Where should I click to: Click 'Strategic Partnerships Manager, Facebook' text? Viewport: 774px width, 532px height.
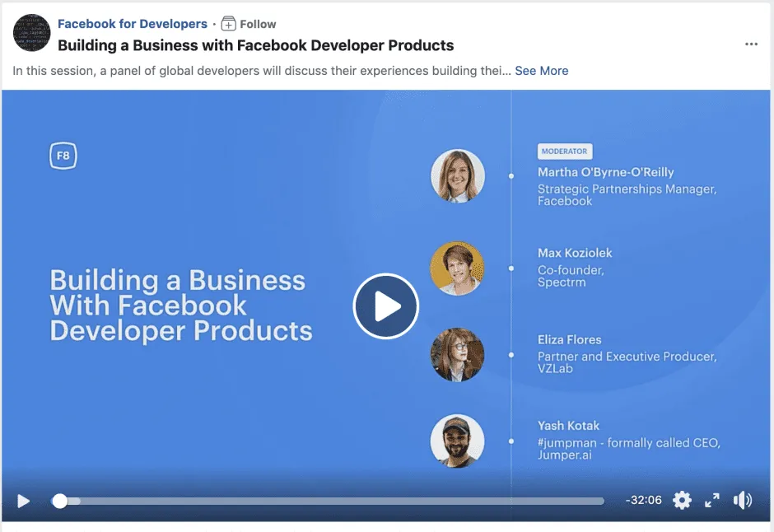point(627,195)
